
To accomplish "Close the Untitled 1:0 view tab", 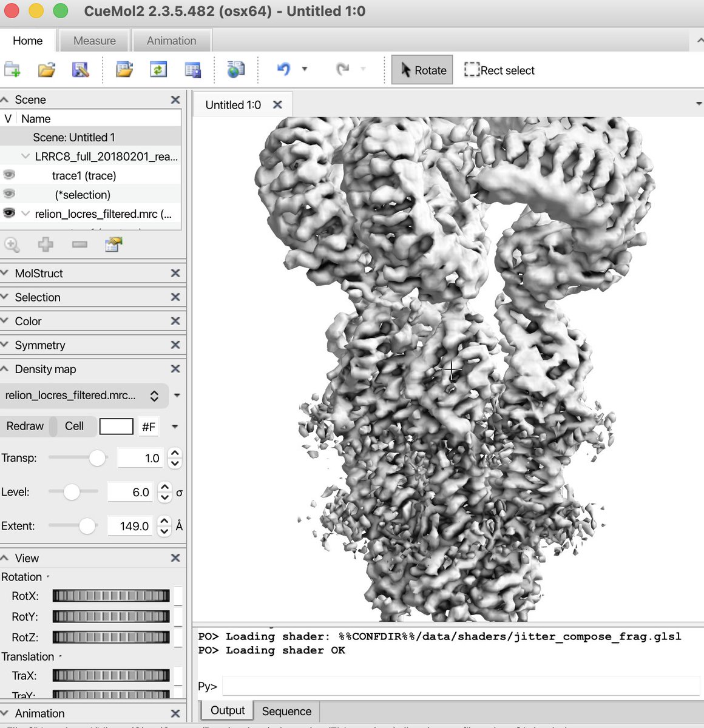I will coord(277,104).
